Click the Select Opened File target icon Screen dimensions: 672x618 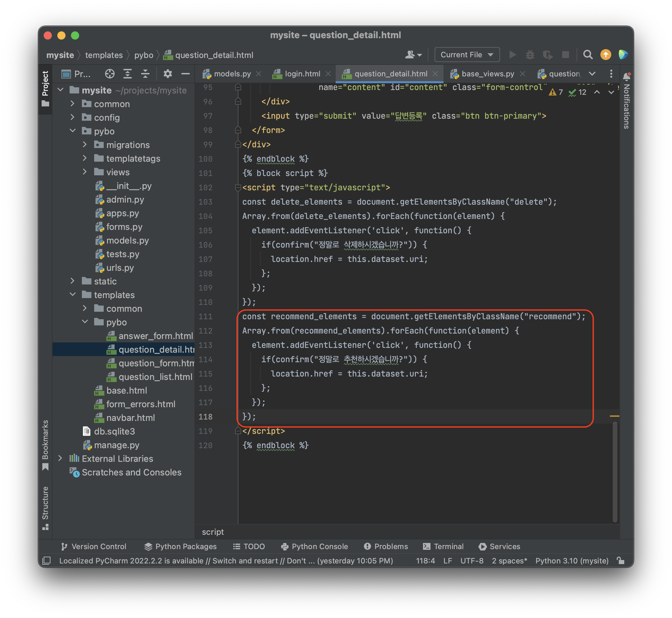click(x=110, y=74)
